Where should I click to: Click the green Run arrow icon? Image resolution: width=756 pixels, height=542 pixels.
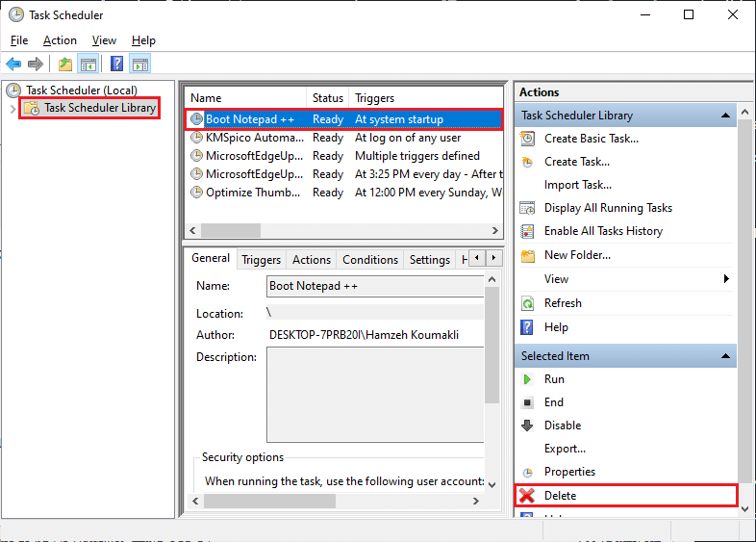[527, 379]
